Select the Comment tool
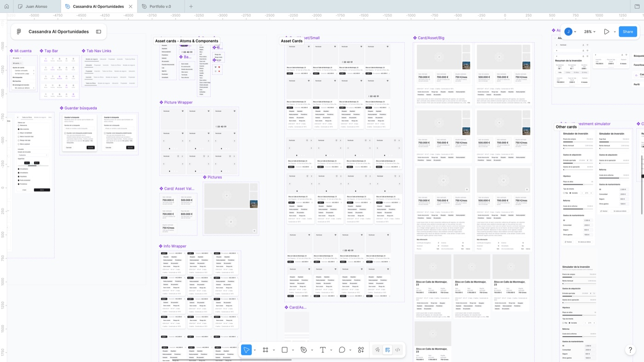 tap(342, 350)
